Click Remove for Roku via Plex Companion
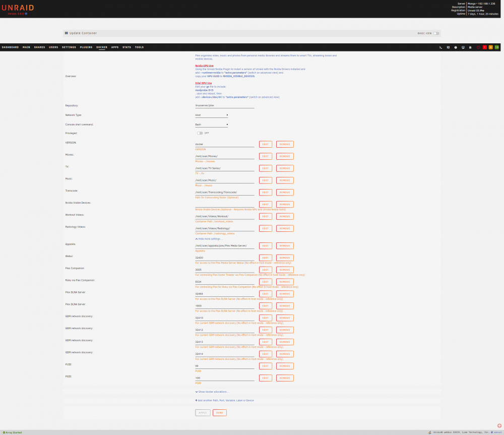 point(285,282)
